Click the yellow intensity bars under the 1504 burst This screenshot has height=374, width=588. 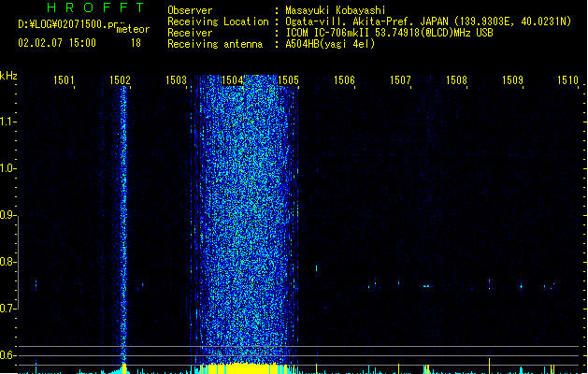[x=245, y=368]
